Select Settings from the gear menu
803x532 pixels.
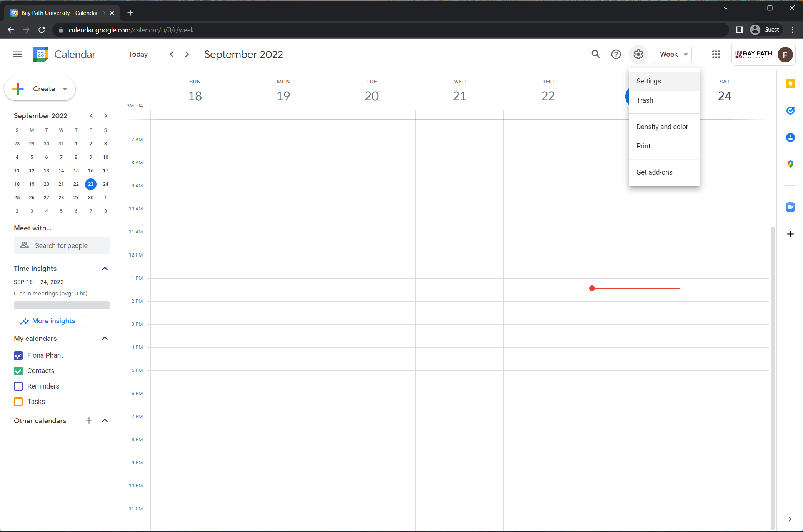coord(648,81)
